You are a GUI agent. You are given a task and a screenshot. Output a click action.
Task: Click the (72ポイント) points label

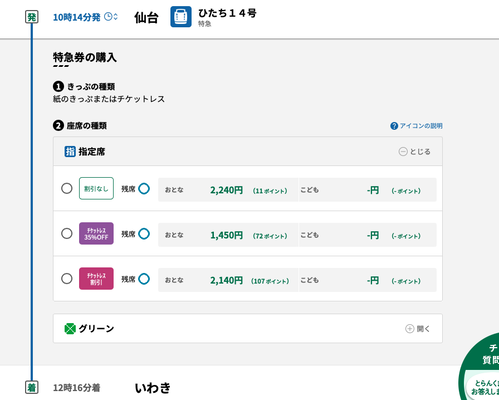(x=270, y=236)
